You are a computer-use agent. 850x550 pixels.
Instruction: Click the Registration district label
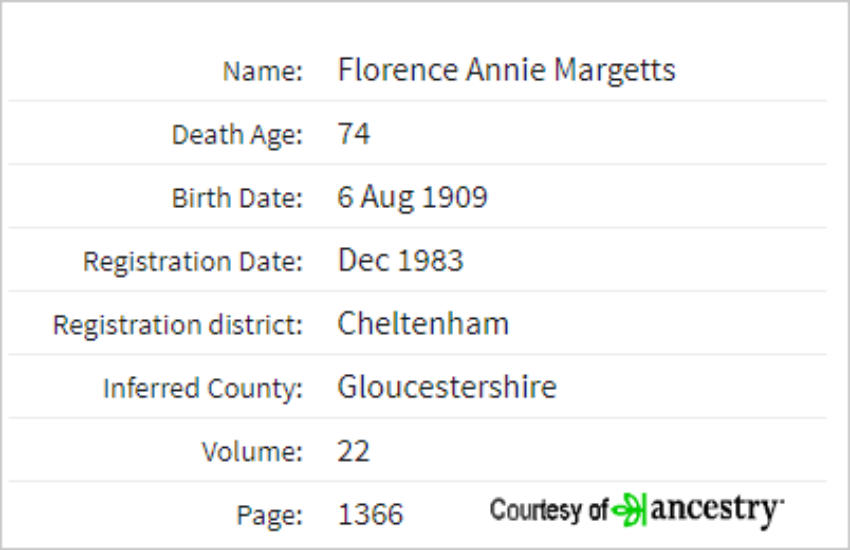pos(177,325)
